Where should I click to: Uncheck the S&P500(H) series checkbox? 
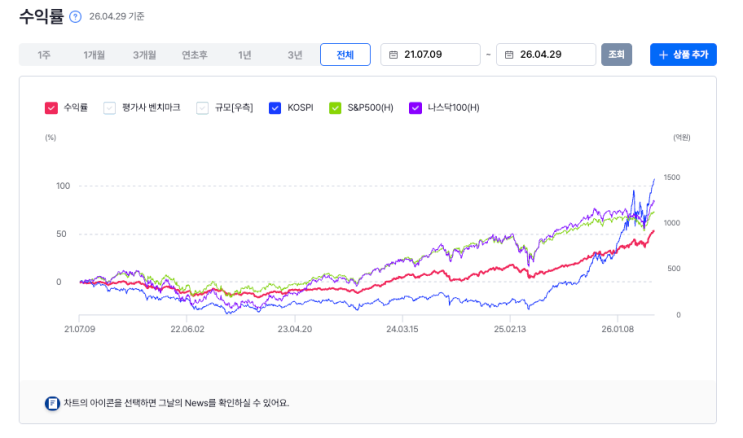[335, 108]
